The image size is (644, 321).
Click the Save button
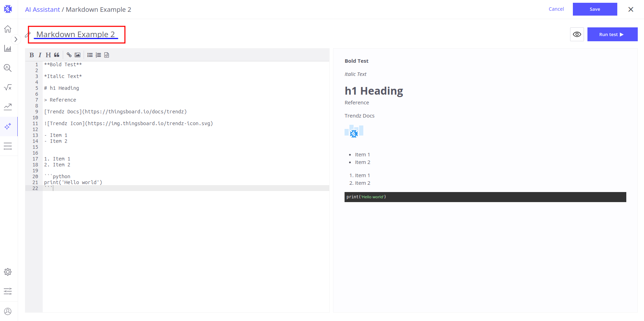(595, 9)
